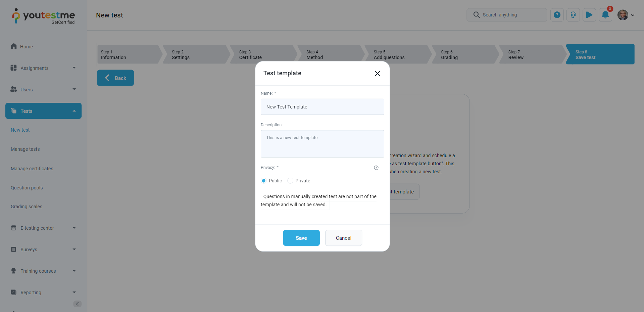Screen dimensions: 644x312
Task: Click the help question mark icon in header
Action: pos(557,15)
